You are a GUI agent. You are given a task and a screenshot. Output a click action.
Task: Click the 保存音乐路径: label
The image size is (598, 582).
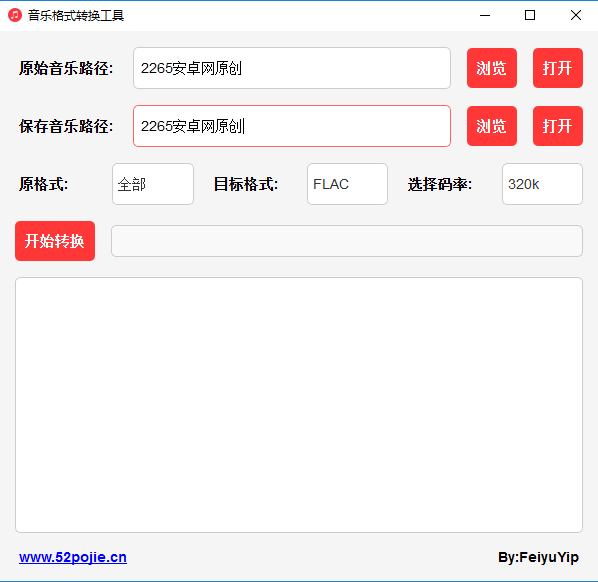(66, 127)
